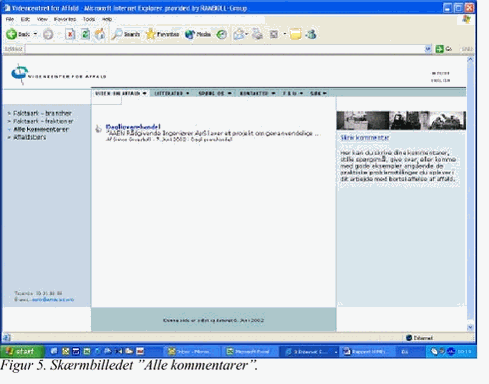Click the yellow folder toolbar icon
This screenshot has width=489, height=384.
295,34
